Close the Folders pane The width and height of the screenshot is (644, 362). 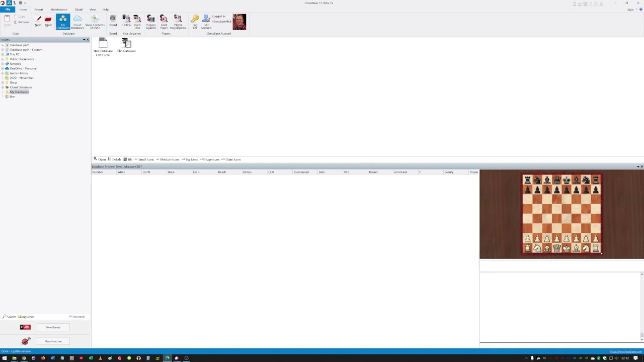point(88,40)
